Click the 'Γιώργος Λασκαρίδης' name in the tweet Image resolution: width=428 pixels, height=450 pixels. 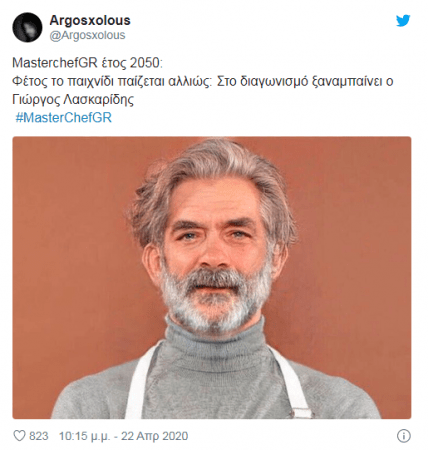73,99
